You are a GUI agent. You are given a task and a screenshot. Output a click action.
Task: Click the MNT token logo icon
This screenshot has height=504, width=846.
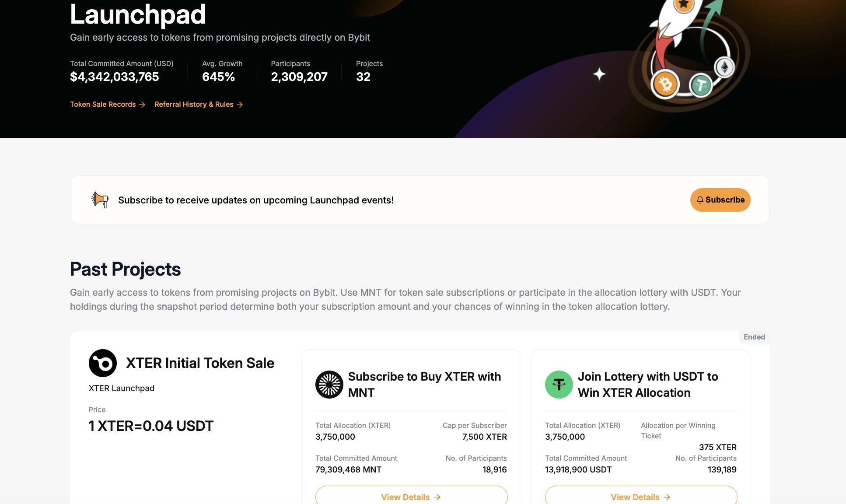pos(329,385)
